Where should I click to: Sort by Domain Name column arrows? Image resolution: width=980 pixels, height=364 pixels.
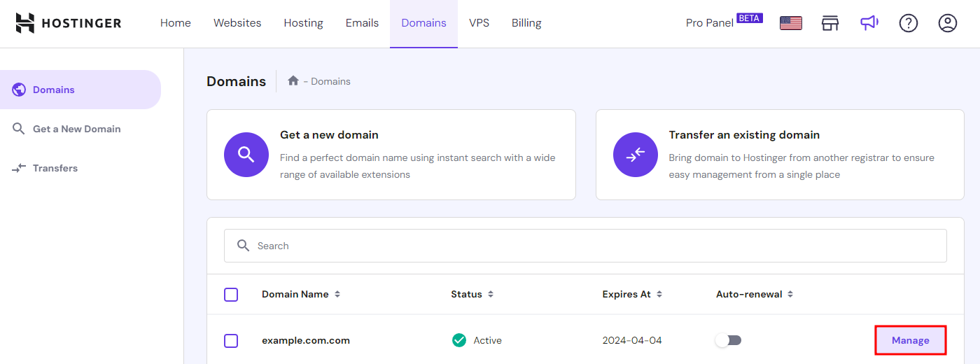pyautogui.click(x=337, y=295)
